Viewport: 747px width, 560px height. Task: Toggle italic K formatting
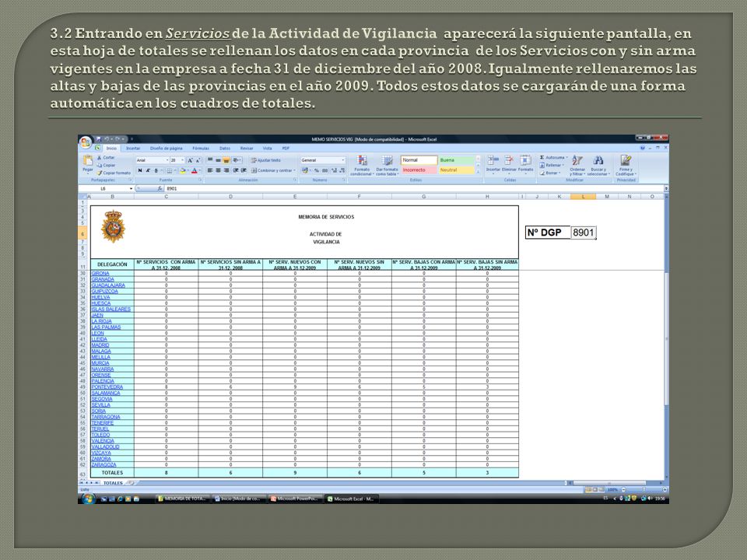(148, 170)
